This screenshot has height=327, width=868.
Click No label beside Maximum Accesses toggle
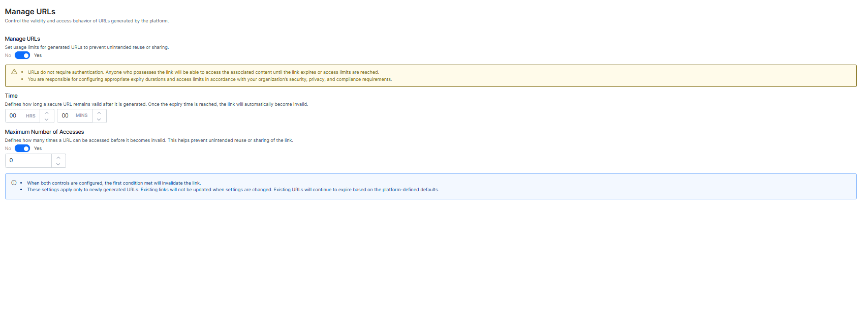[x=8, y=148]
